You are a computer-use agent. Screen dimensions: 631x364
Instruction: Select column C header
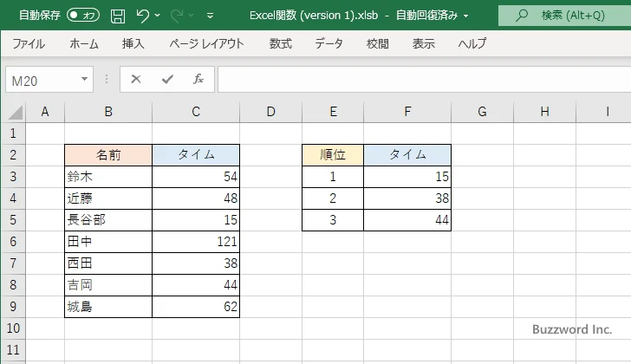pyautogui.click(x=196, y=112)
